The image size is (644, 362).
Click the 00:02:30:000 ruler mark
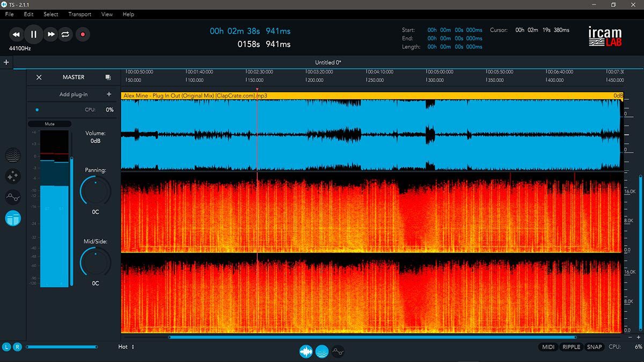click(260, 71)
